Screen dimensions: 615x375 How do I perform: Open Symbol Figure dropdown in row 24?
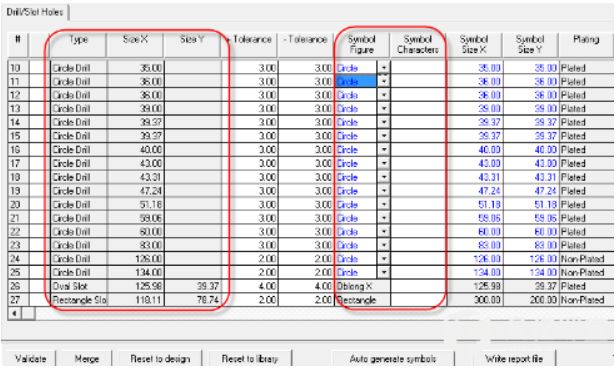[x=384, y=258]
